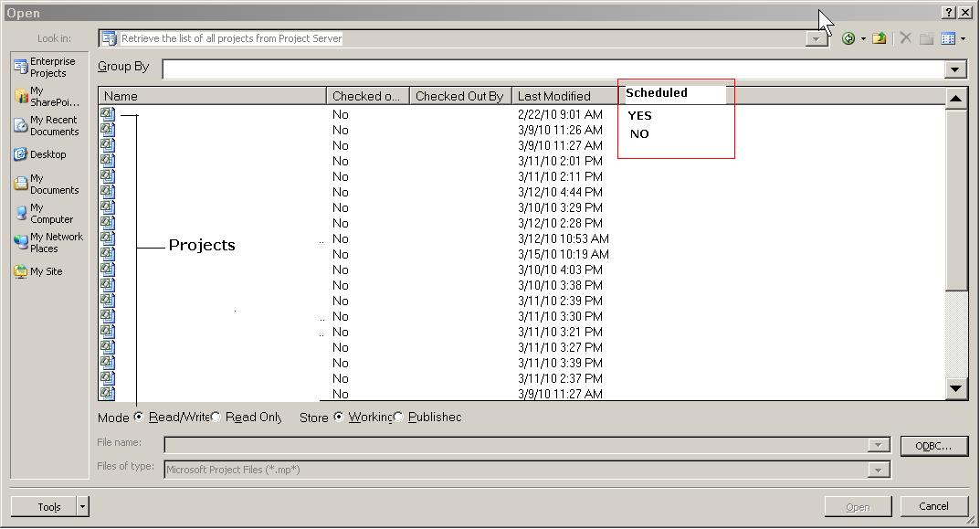
Task: Click the Views icon in the toolbar
Action: click(x=948, y=38)
